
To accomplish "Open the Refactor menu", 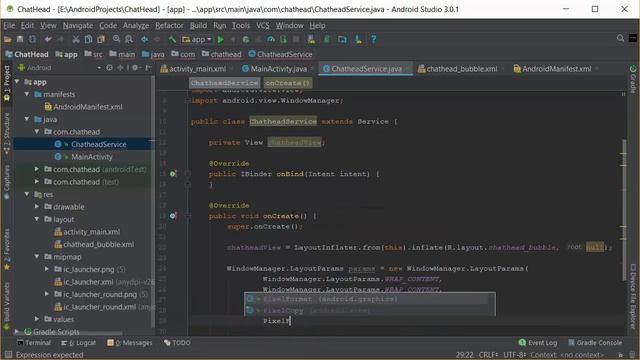I will (x=169, y=25).
